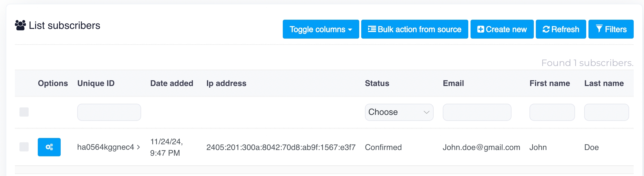Sort by Email column header
Screen dimensions: 644x176
point(453,83)
